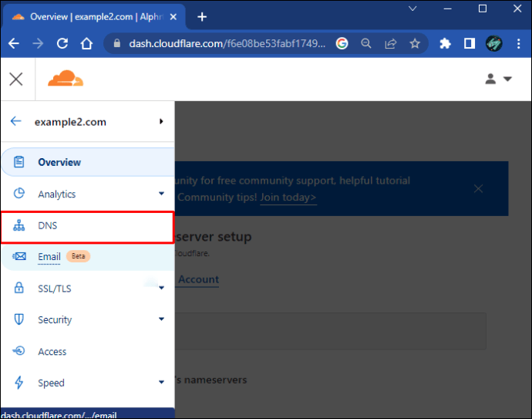Click the Beta badge next to Email
The image size is (532, 419).
click(x=79, y=256)
